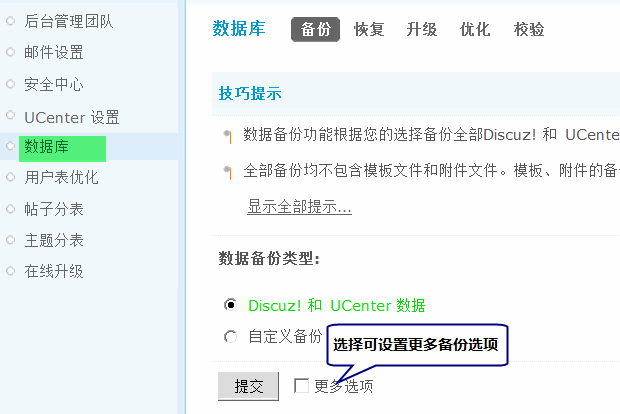
Task: Open 用户表优化 in the sidebar
Action: pyautogui.click(x=61, y=178)
